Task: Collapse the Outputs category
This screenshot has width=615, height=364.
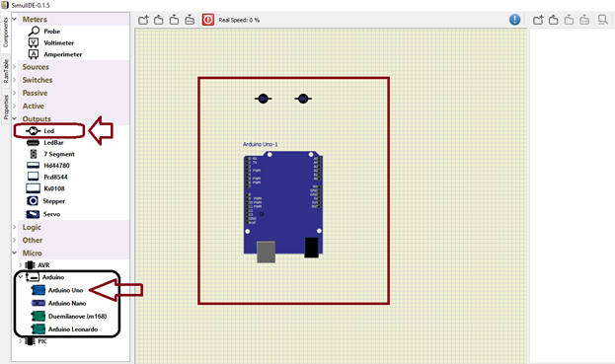Action: 15,118
